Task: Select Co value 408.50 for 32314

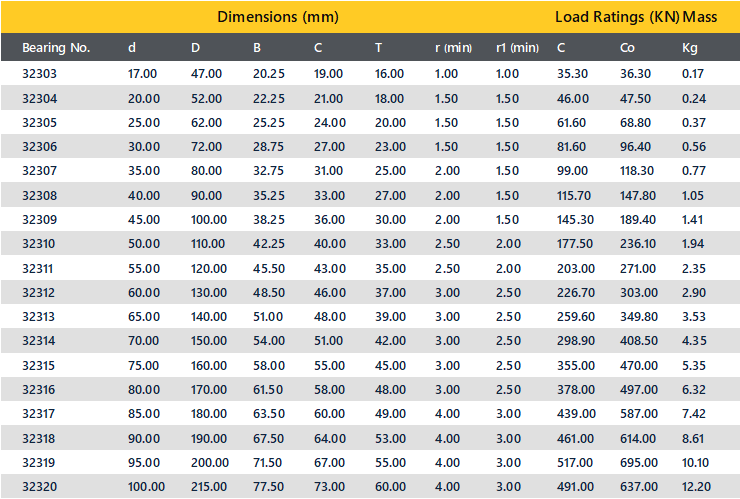Action: point(639,341)
